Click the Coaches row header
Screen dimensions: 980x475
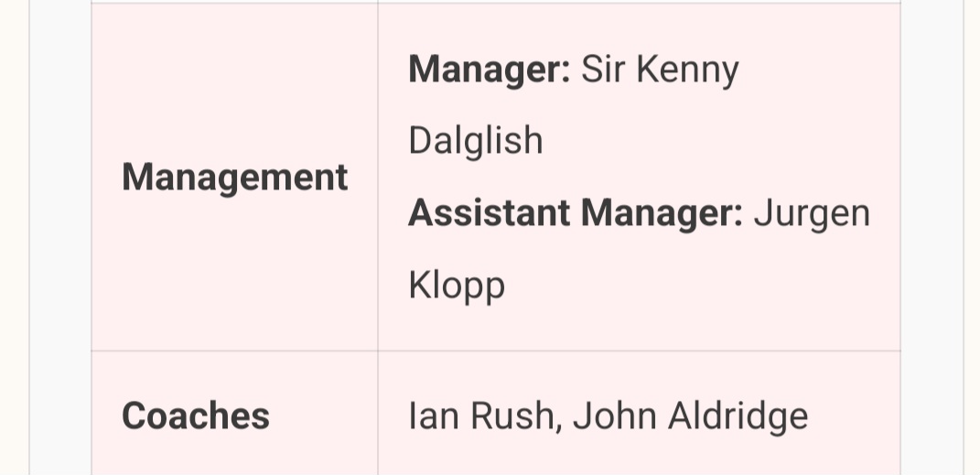pyautogui.click(x=195, y=416)
